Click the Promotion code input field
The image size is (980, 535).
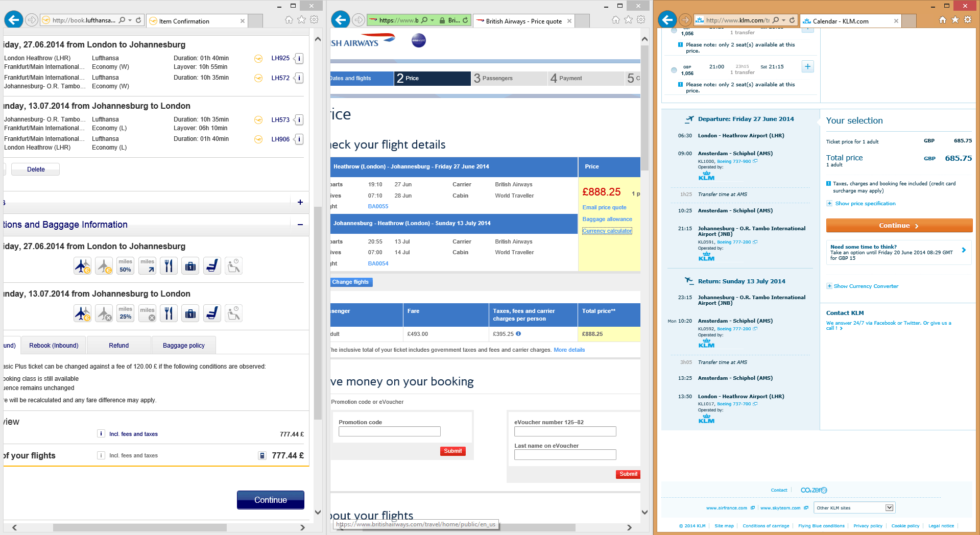point(390,432)
